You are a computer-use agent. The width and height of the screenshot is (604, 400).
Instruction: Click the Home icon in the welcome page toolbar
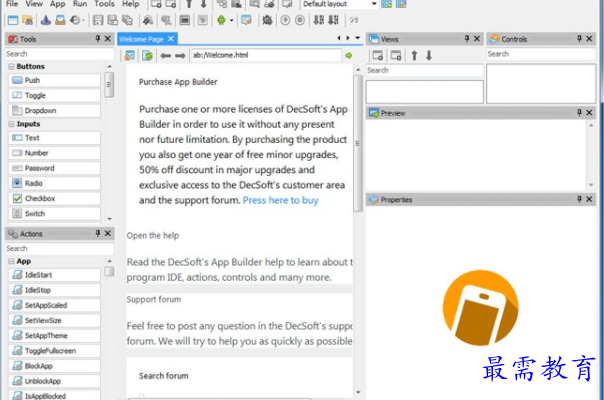tap(129, 55)
